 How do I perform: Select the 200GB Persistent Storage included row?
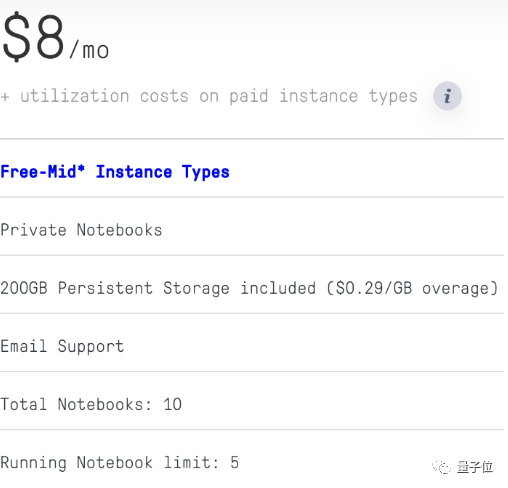click(x=252, y=285)
